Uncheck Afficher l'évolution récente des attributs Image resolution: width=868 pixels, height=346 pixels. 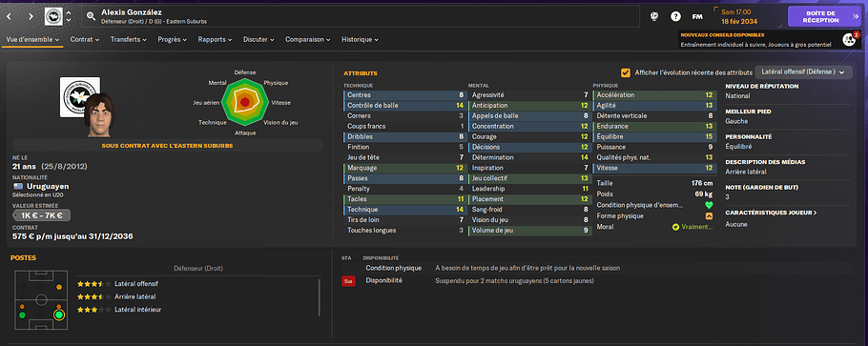coord(626,72)
